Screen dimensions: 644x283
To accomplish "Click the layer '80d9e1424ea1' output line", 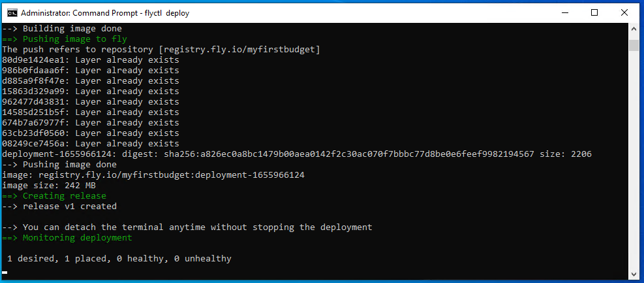I will (90, 60).
